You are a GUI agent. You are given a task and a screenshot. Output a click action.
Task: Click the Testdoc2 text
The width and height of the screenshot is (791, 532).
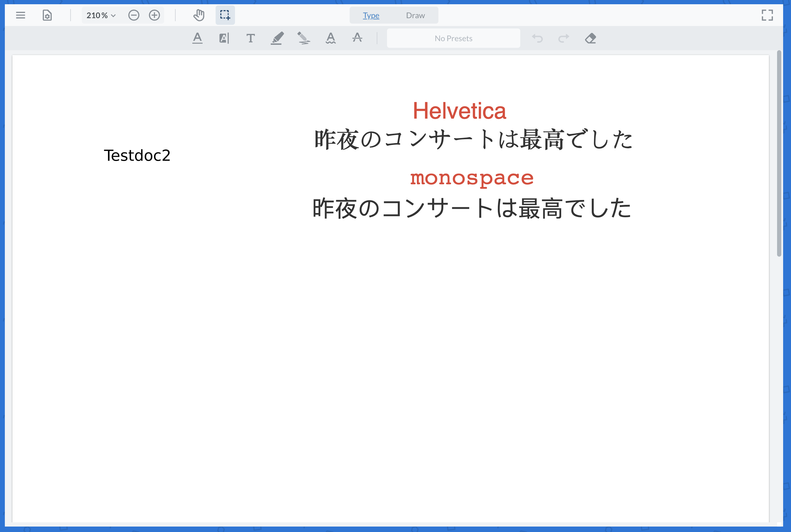[x=137, y=156]
